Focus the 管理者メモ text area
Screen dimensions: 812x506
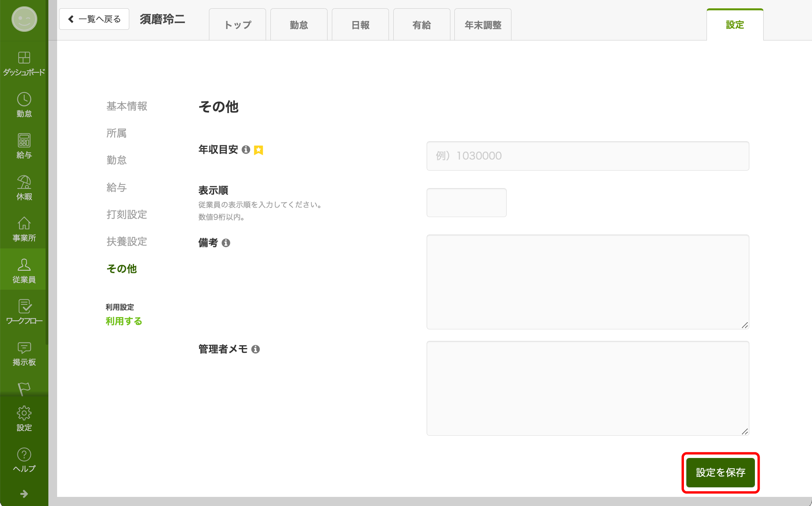tap(588, 388)
